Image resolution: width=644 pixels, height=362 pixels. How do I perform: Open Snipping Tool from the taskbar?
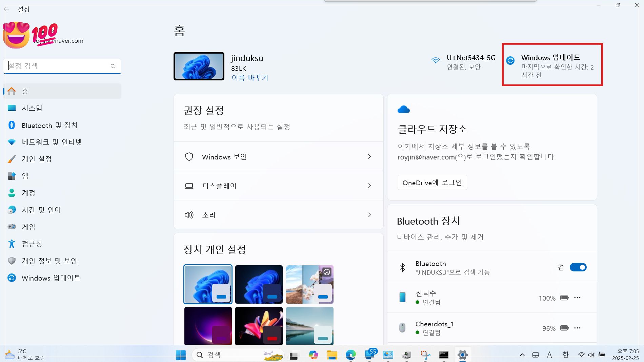[x=425, y=355]
